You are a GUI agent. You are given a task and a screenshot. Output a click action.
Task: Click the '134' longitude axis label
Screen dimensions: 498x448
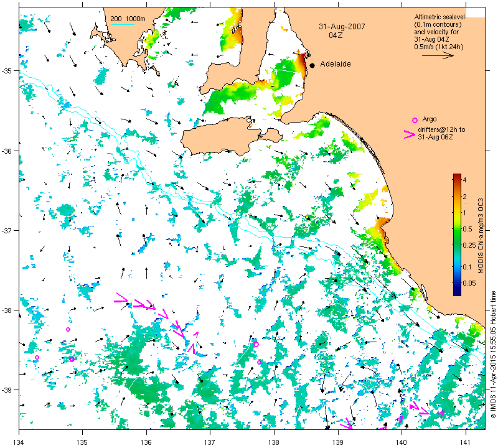(19, 442)
